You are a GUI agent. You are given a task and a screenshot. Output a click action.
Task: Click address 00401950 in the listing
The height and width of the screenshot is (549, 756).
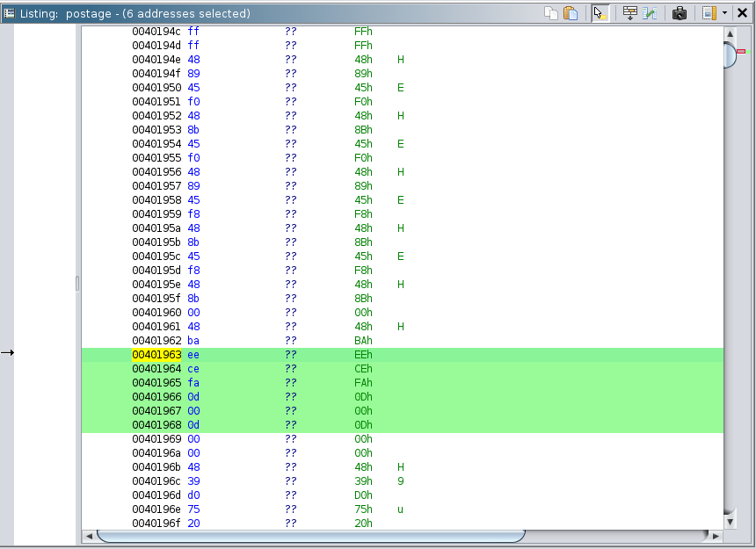156,88
